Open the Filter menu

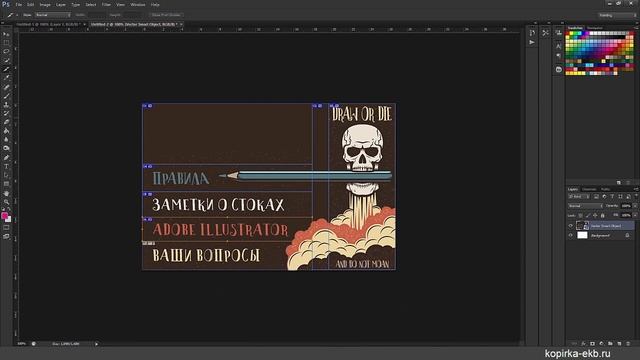point(106,4)
